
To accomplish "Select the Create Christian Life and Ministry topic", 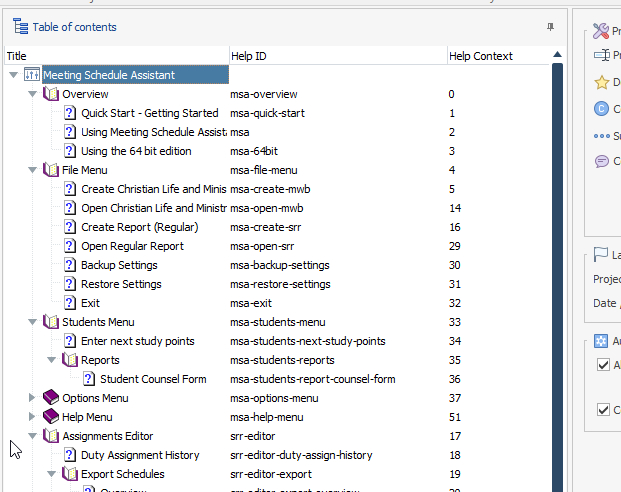I will pyautogui.click(x=154, y=189).
